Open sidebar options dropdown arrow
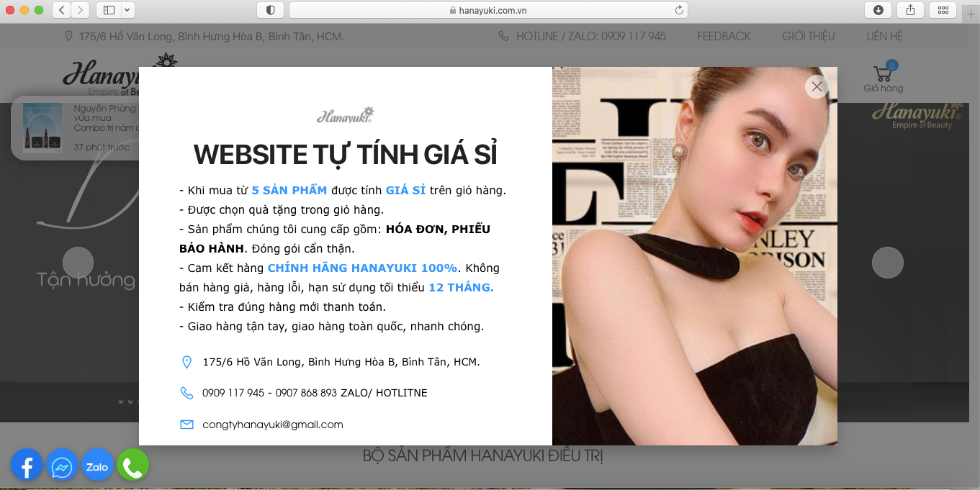Image resolution: width=980 pixels, height=490 pixels. click(x=128, y=10)
